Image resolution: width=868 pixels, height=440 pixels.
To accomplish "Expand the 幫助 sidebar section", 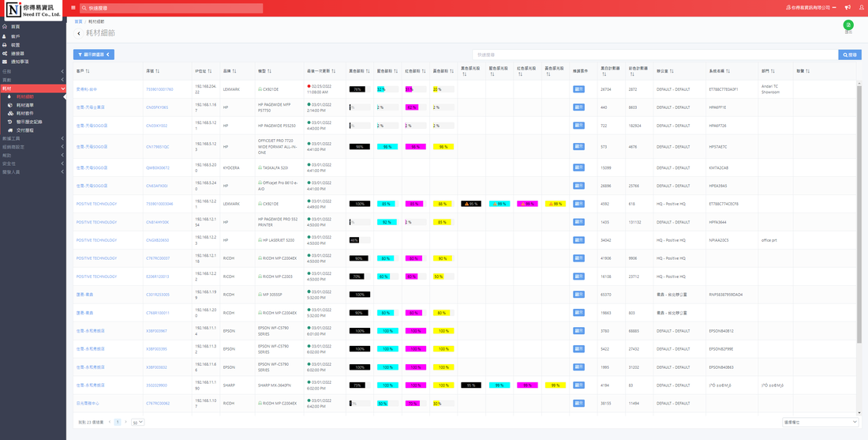I will point(32,155).
